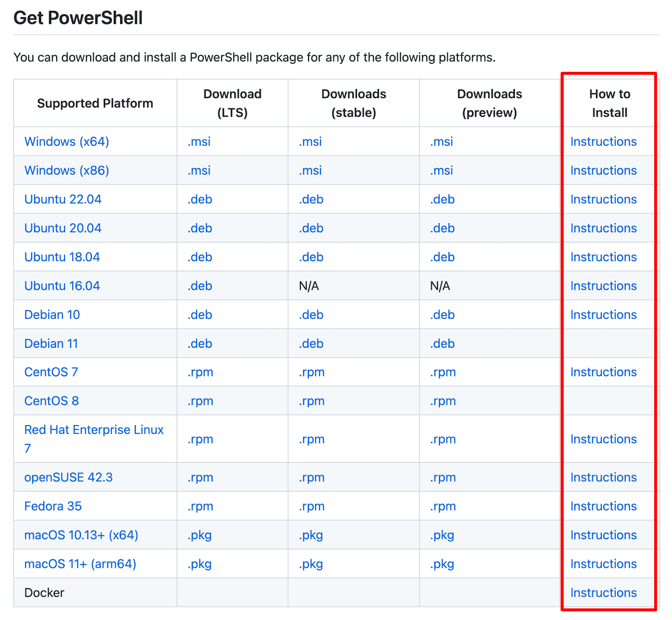Open Instructions for Ubuntu 20.04

coord(603,228)
